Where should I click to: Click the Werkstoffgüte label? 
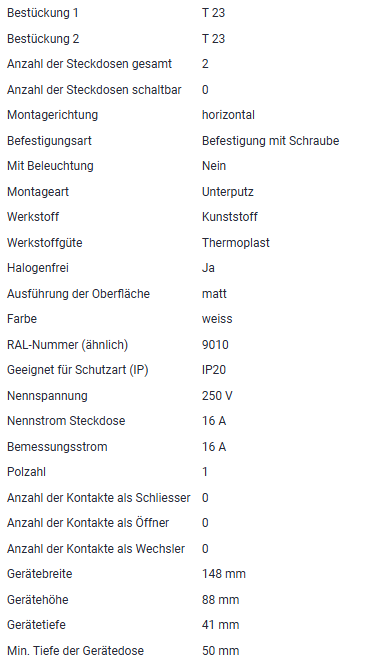pos(45,243)
